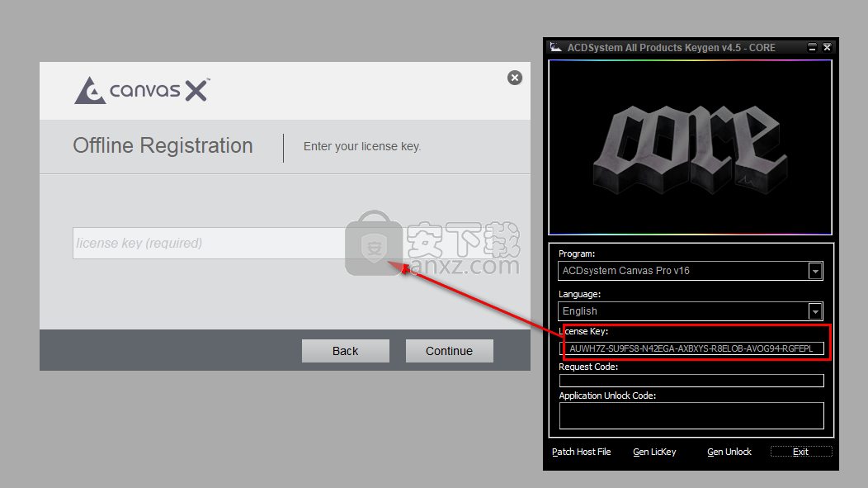Close the ACDSystem Keygen window

827,48
